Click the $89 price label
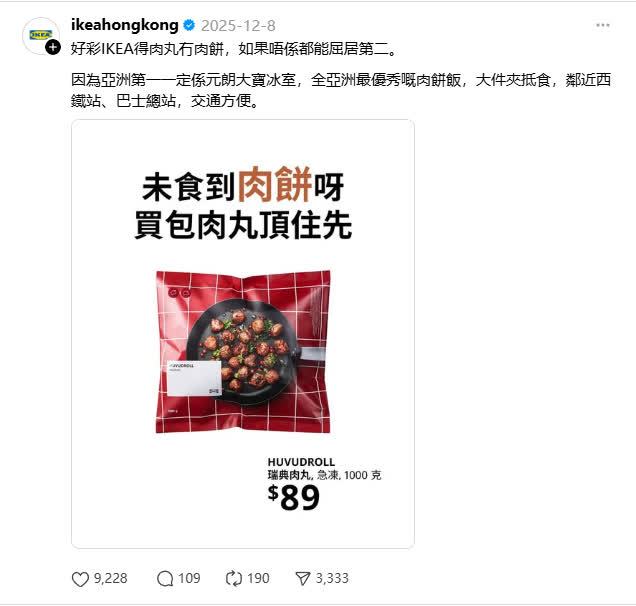Screen dimensions: 636x606 pos(294,498)
